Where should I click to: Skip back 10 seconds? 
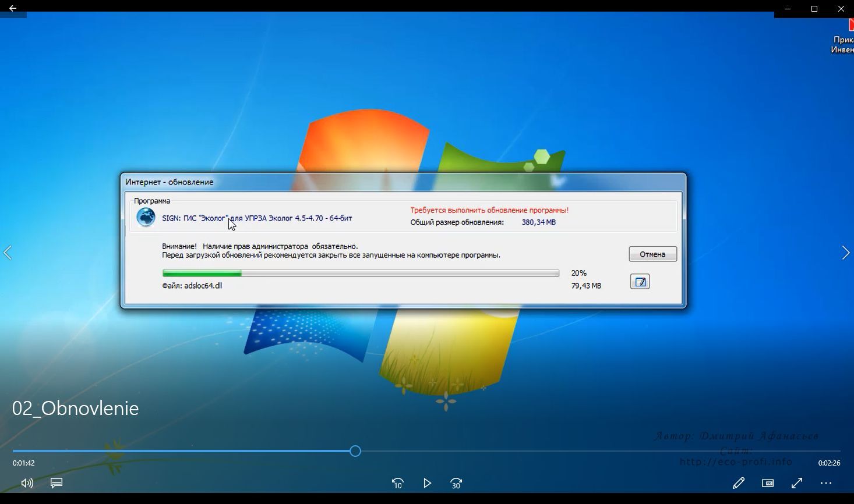tap(398, 483)
